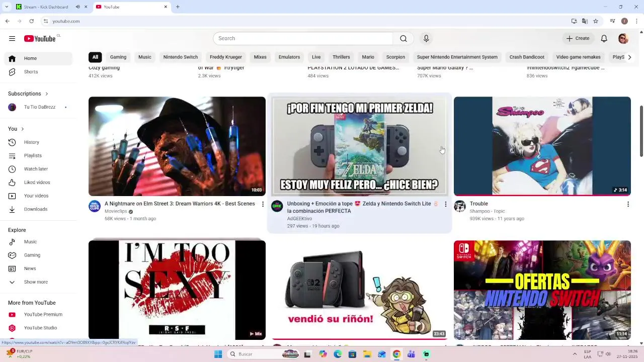644x362 pixels.
Task: Open Chrome three-dot menu
Action: (x=636, y=21)
